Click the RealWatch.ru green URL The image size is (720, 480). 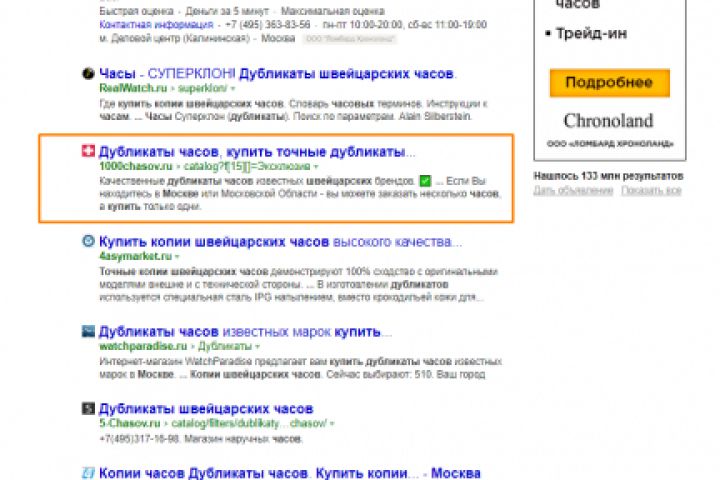point(133,88)
